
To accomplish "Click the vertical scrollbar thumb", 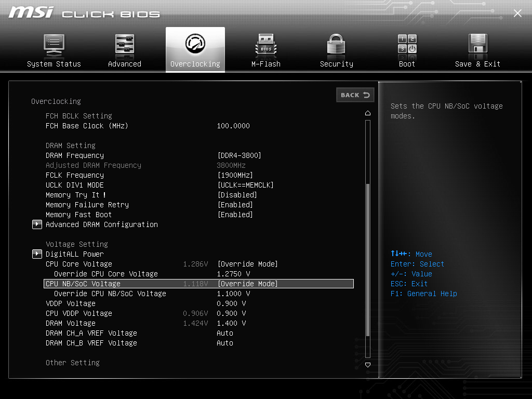I will tap(368, 260).
